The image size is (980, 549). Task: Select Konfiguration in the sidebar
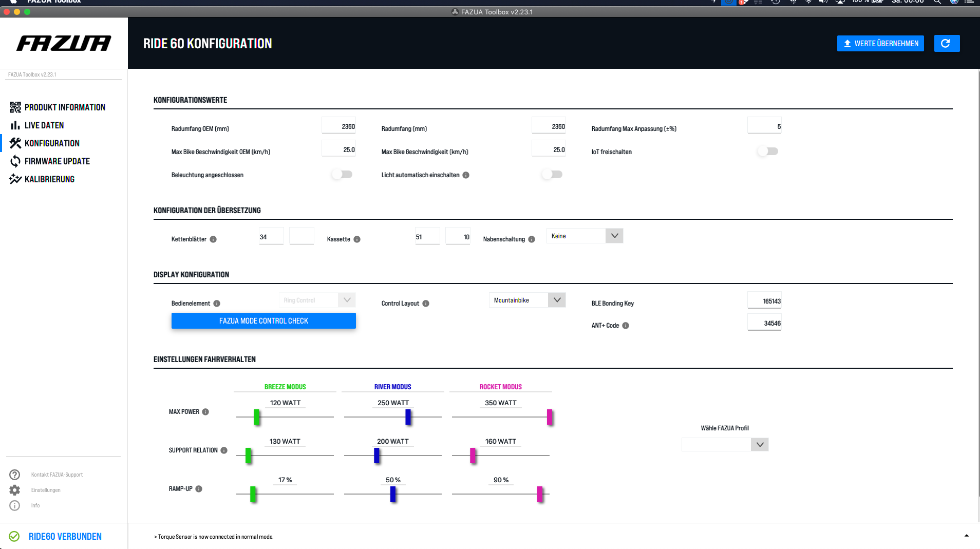pos(52,143)
